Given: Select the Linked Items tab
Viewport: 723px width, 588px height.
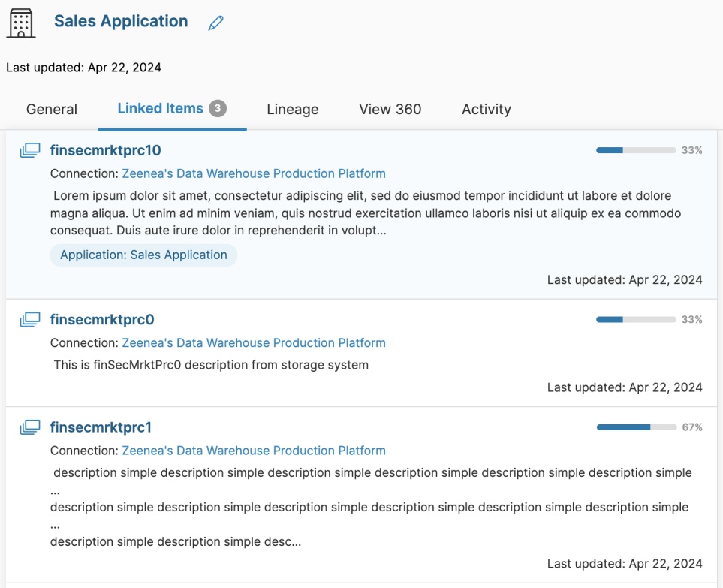Looking at the screenshot, I should pos(160,109).
